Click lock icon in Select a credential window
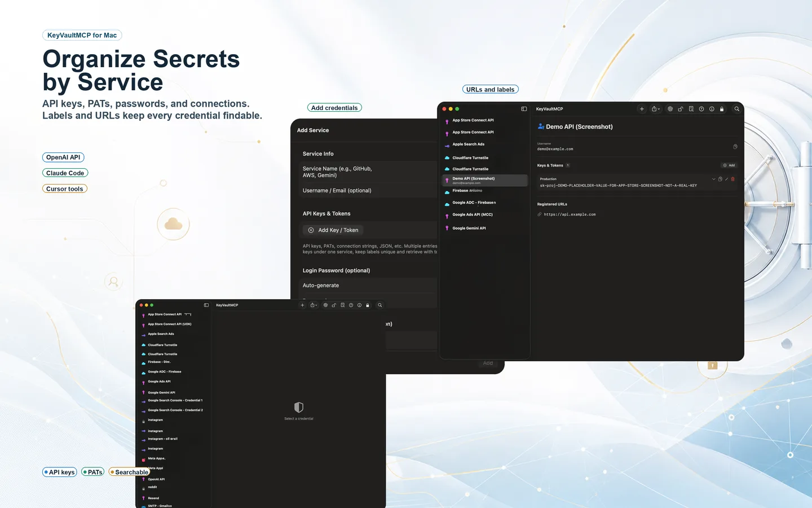This screenshot has width=812, height=508. (x=368, y=305)
